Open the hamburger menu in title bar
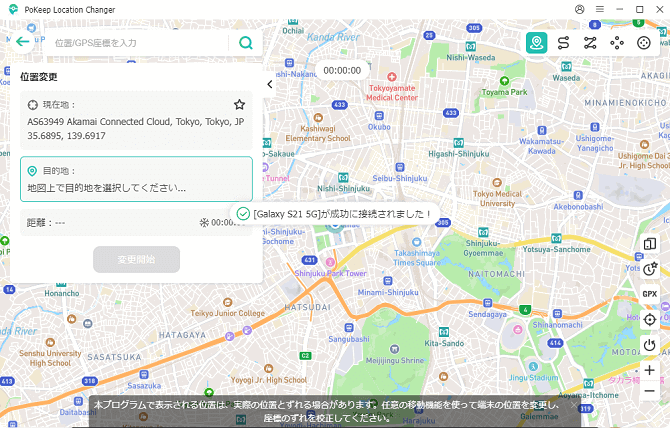Viewport: 670px width, 428px height. tap(599, 9)
